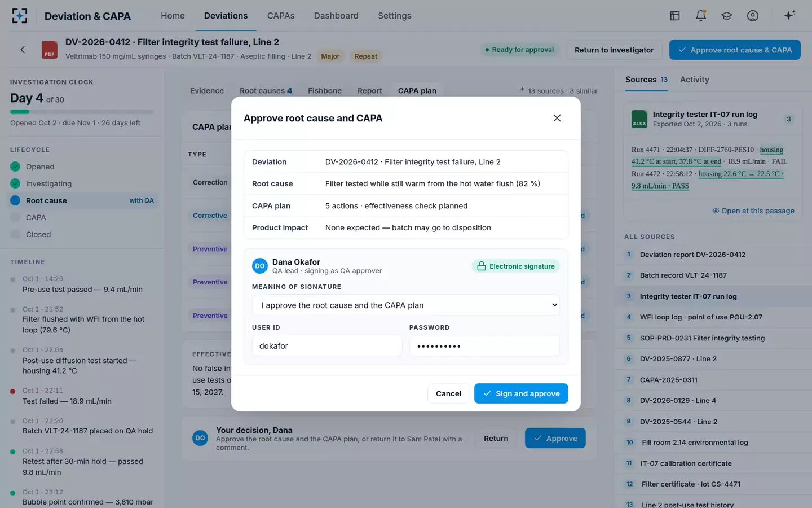Open the Meaning of signature dropdown
The width and height of the screenshot is (812, 508).
tap(406, 305)
